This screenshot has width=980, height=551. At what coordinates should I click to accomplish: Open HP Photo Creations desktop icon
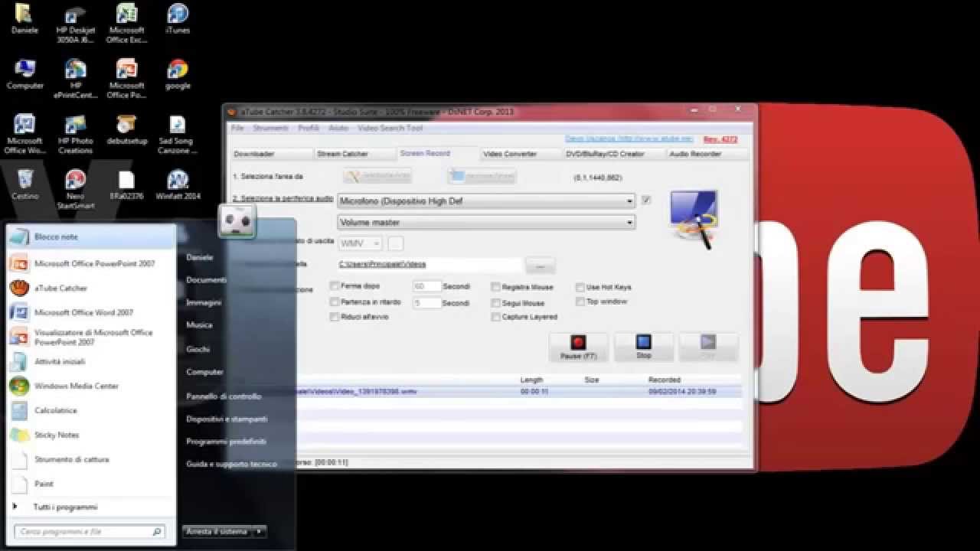[x=75, y=135]
